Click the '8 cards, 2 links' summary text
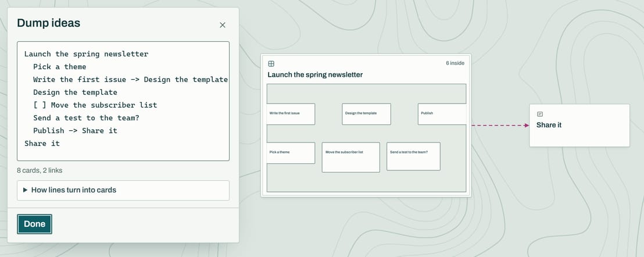This screenshot has width=644, height=257. [40, 170]
